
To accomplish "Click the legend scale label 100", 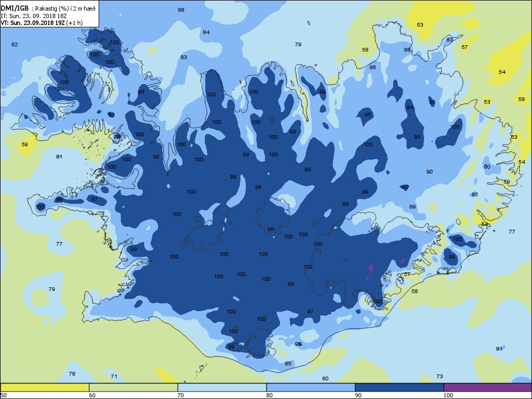I will pyautogui.click(x=448, y=395).
